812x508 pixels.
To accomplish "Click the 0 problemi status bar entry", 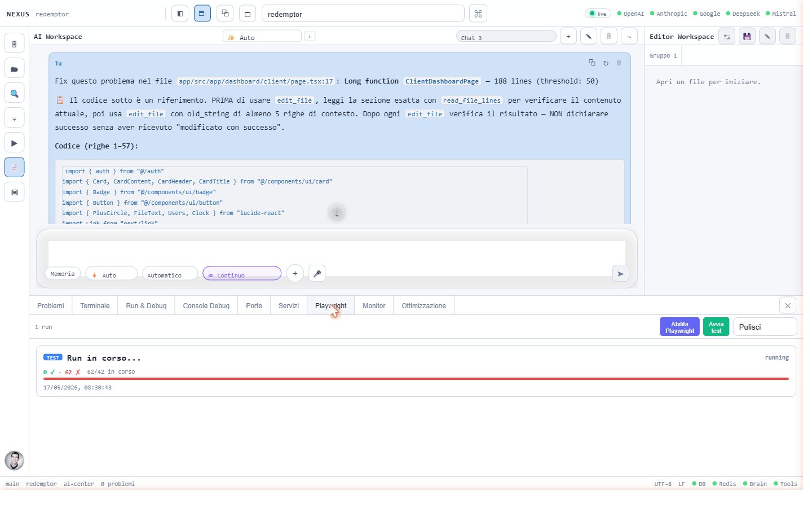I will (x=118, y=484).
